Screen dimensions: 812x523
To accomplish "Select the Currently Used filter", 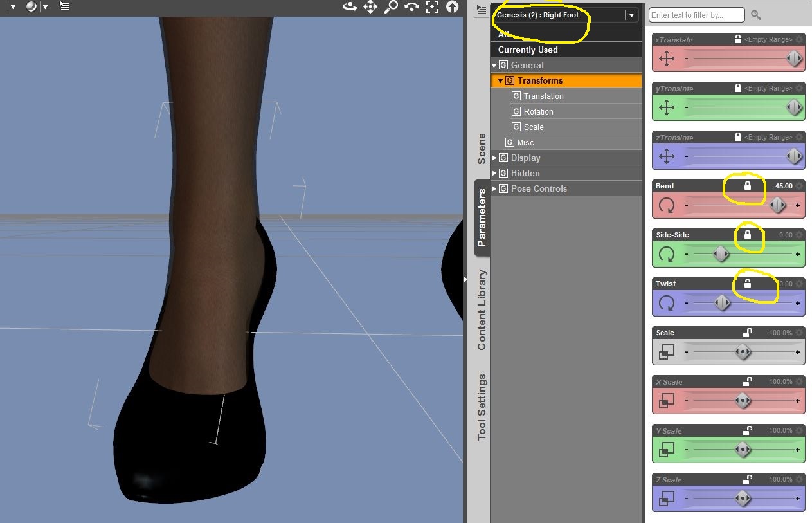I will [528, 50].
